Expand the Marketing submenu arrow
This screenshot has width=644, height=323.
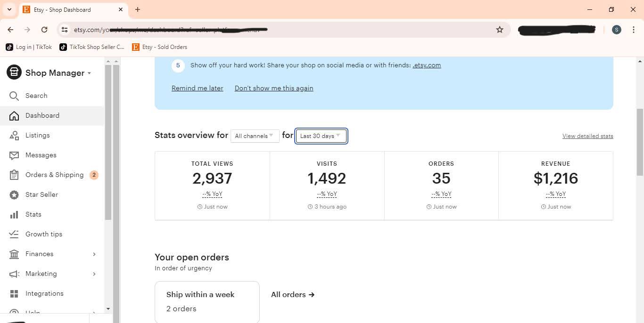(94, 274)
